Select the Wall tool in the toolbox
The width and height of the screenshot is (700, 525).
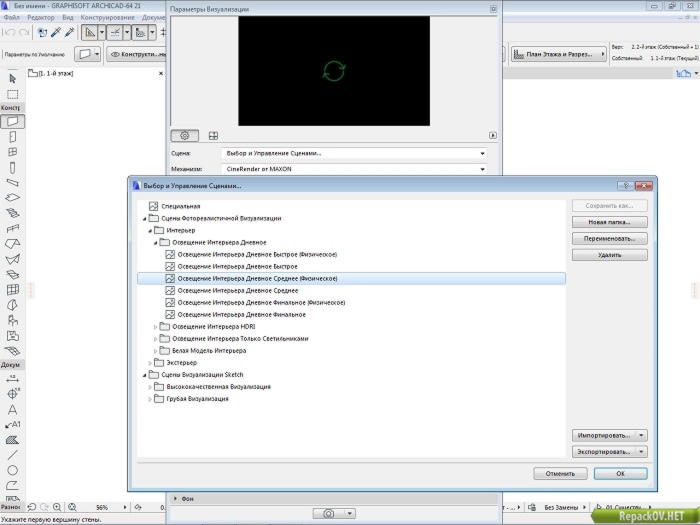[12, 121]
